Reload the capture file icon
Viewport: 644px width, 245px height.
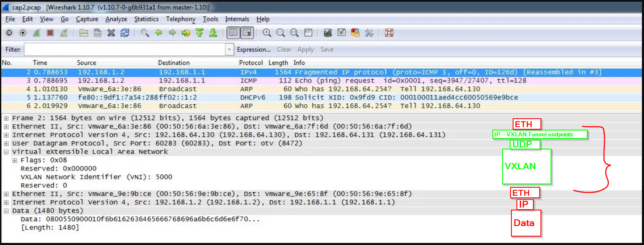click(125, 33)
